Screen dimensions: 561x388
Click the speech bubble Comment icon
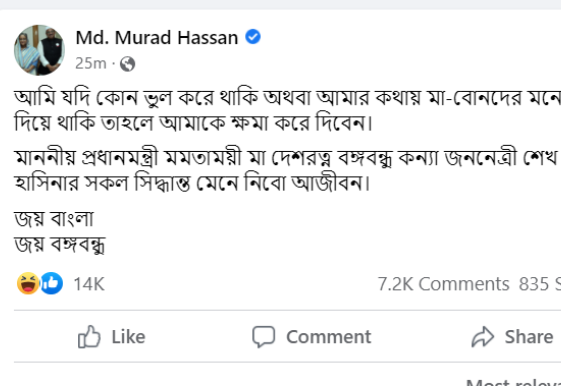pos(264,336)
